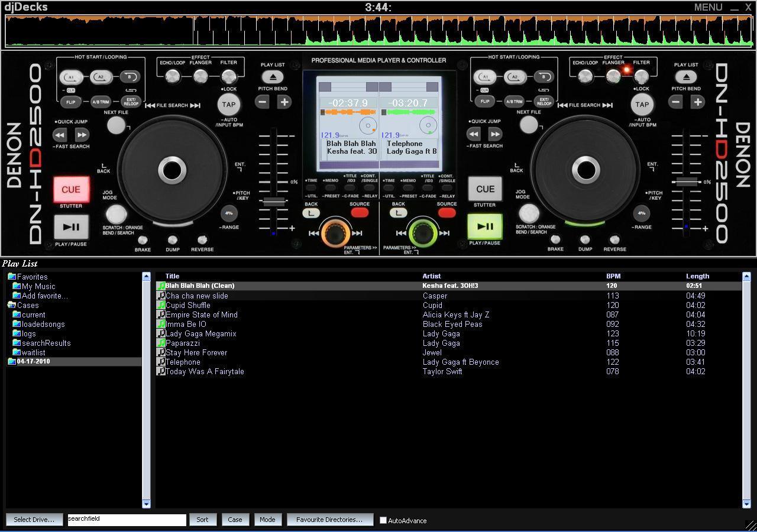Viewport: 757px width, 532px height.
Task: Eject the left deck play list button
Action: click(x=272, y=77)
